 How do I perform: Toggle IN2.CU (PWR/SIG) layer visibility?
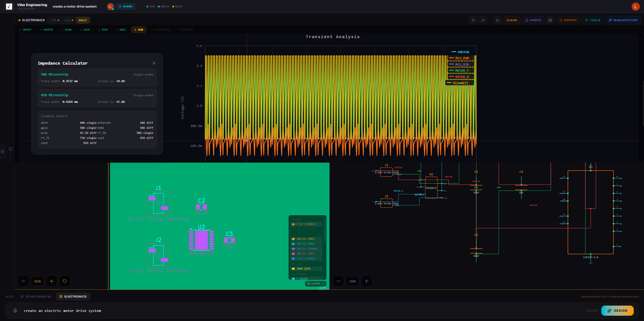click(x=306, y=234)
